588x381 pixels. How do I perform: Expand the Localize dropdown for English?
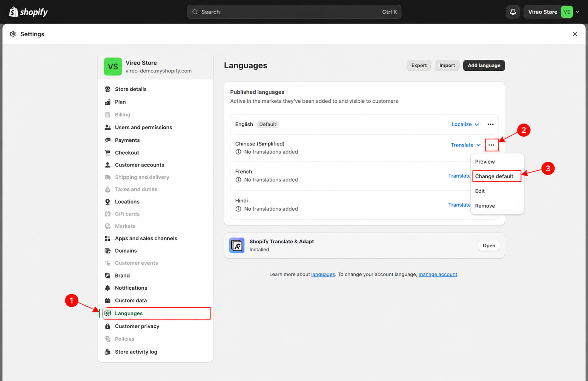click(x=465, y=124)
